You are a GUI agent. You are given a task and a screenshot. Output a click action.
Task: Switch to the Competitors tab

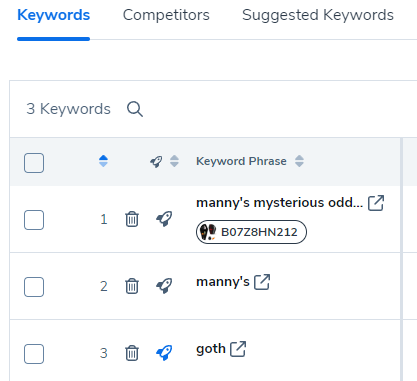click(166, 15)
